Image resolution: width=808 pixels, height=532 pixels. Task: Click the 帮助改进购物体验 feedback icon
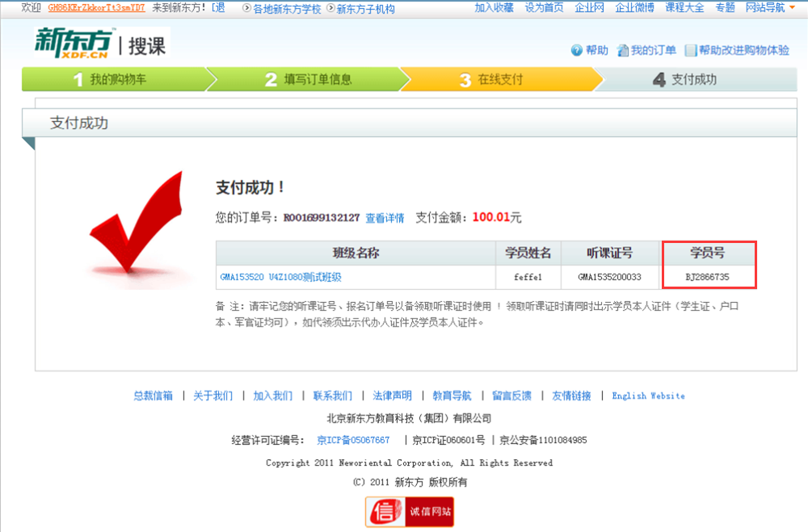(691, 51)
